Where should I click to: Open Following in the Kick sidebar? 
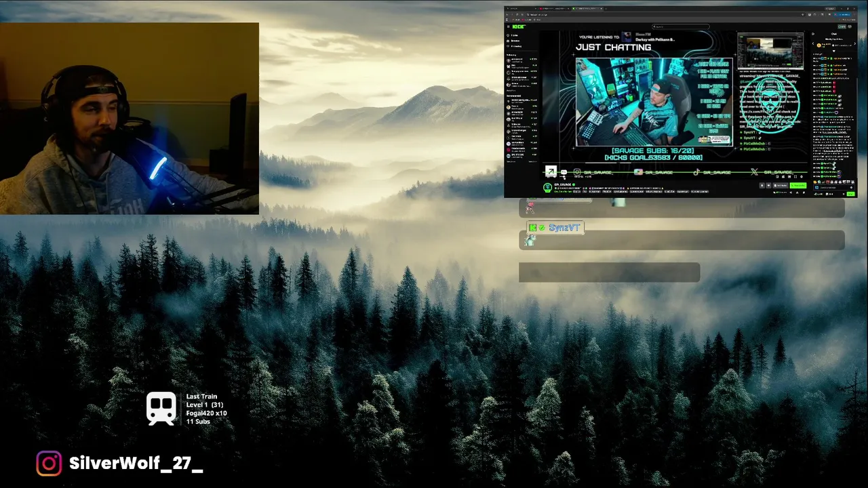(x=514, y=46)
